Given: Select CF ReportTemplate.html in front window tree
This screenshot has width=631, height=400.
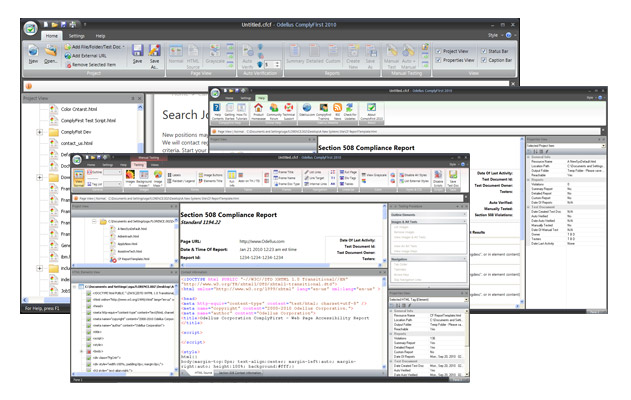Looking at the screenshot, I should click(x=134, y=259).
